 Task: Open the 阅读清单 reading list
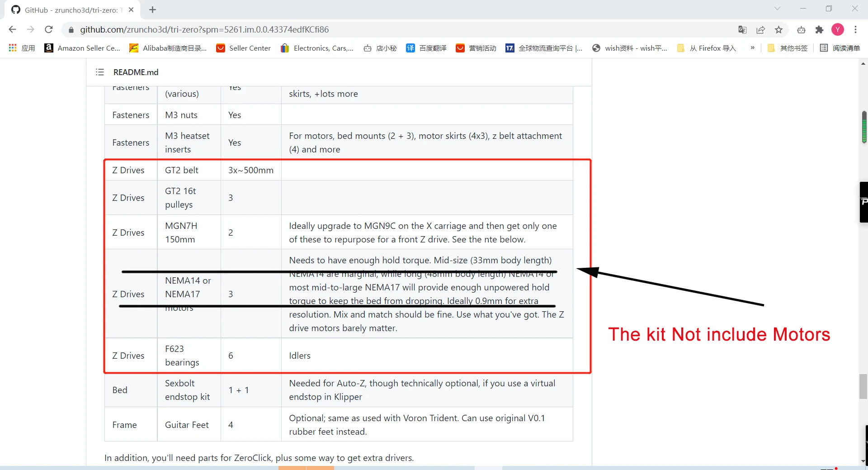click(x=840, y=48)
